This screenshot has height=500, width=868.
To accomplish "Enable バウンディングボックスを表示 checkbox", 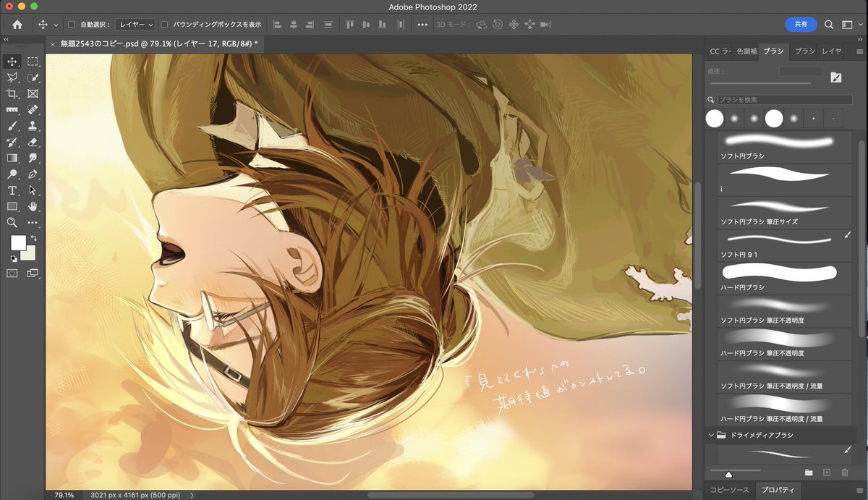I will pyautogui.click(x=164, y=25).
